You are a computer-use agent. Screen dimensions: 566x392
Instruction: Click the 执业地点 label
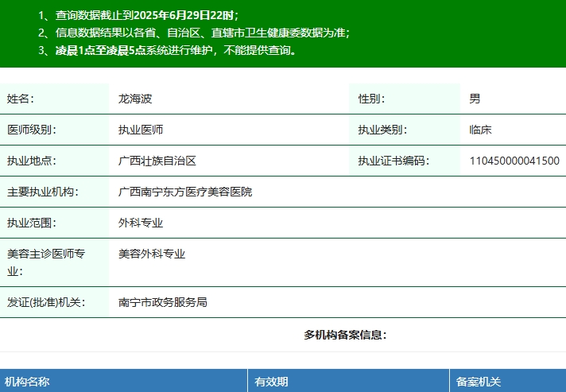coord(32,161)
